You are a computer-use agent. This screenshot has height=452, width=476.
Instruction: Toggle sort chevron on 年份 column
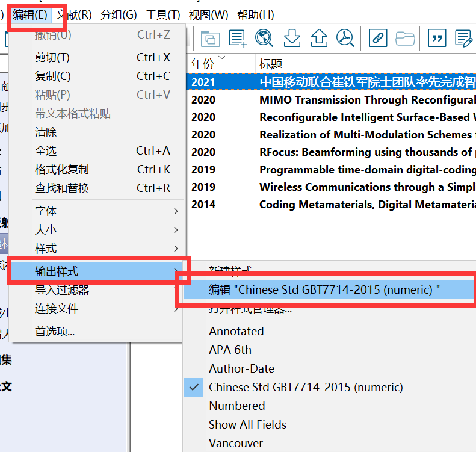click(x=222, y=57)
